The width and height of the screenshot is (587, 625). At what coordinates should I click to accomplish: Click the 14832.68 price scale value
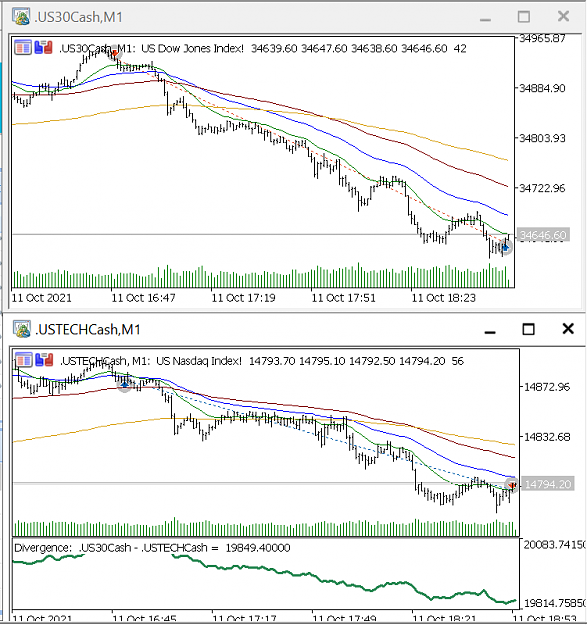(547, 437)
